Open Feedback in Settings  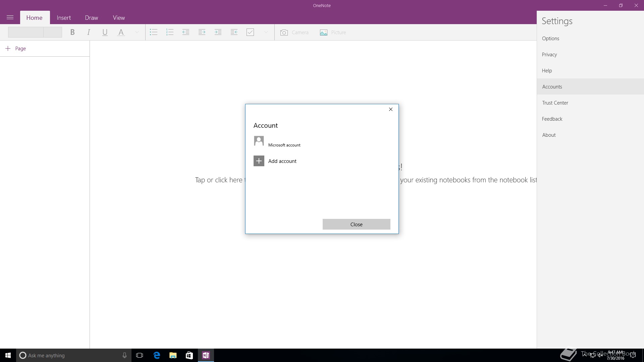tap(590, 119)
